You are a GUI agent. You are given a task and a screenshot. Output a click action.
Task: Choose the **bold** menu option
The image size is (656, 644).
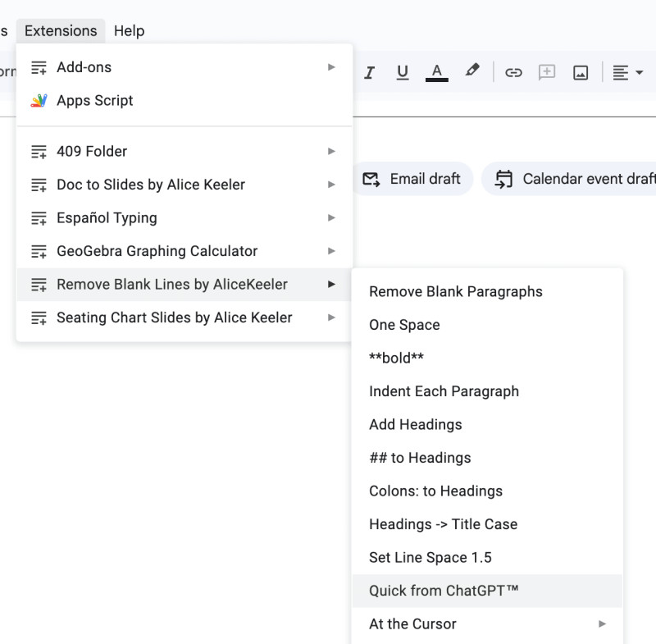(x=487, y=359)
